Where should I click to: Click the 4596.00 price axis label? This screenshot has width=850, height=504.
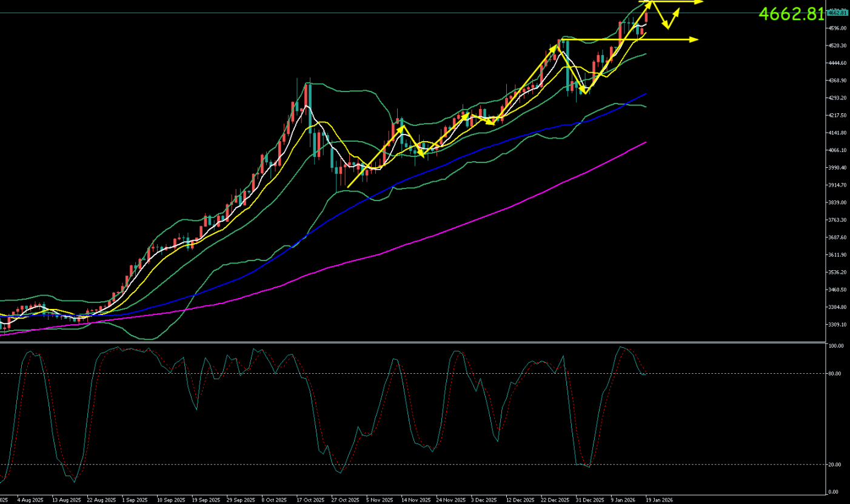click(x=837, y=28)
